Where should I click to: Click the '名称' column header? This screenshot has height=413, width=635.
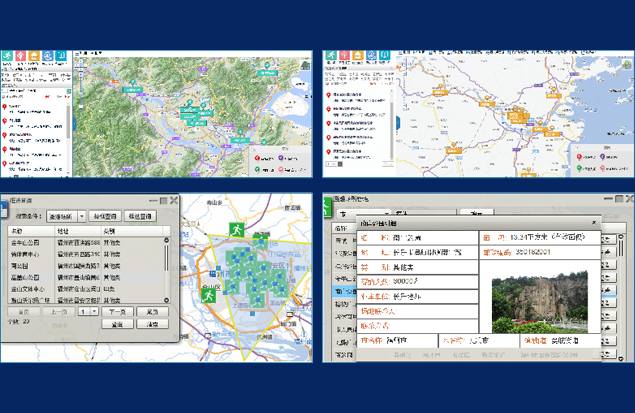click(32, 231)
